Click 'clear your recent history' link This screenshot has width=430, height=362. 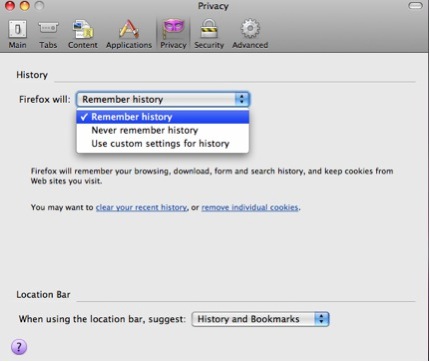tap(141, 207)
